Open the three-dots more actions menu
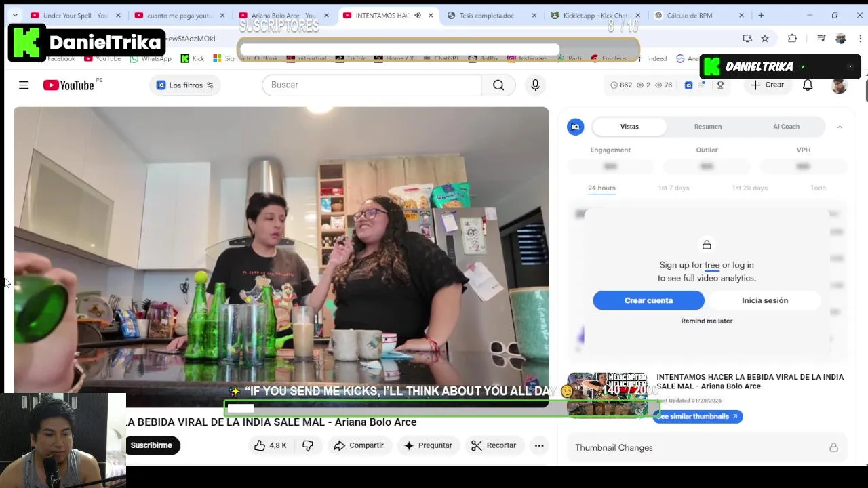 click(x=539, y=445)
